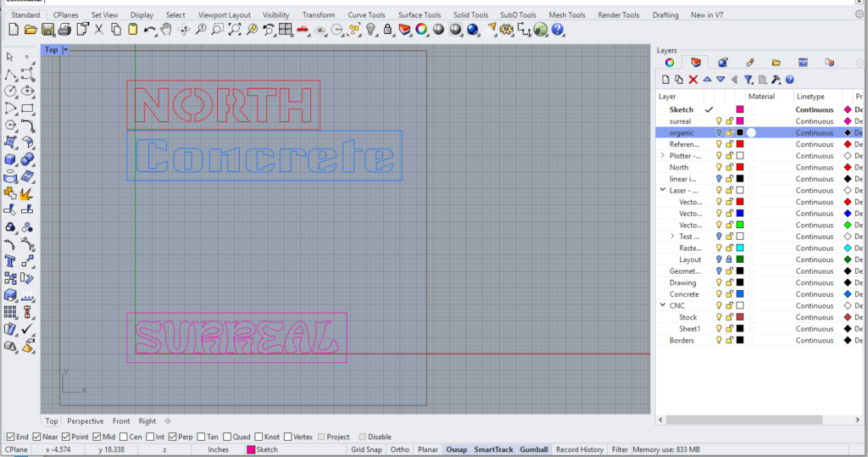Toggle Osnap in status bar
The width and height of the screenshot is (868, 457).
coord(456,449)
